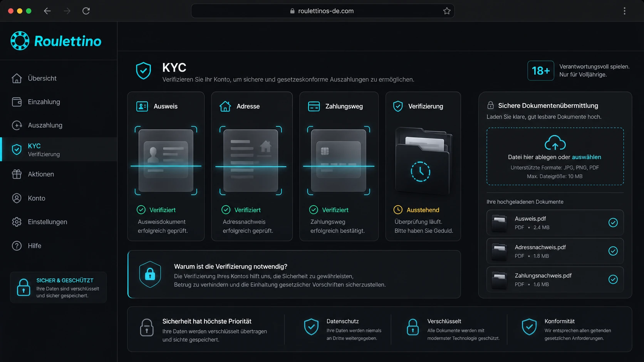Click the browser back arrow
The height and width of the screenshot is (362, 644).
[x=47, y=11]
